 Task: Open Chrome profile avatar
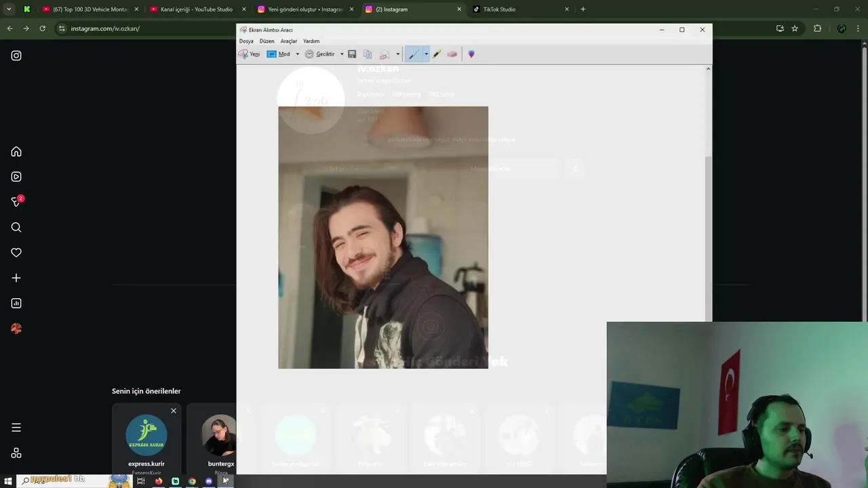(x=842, y=28)
